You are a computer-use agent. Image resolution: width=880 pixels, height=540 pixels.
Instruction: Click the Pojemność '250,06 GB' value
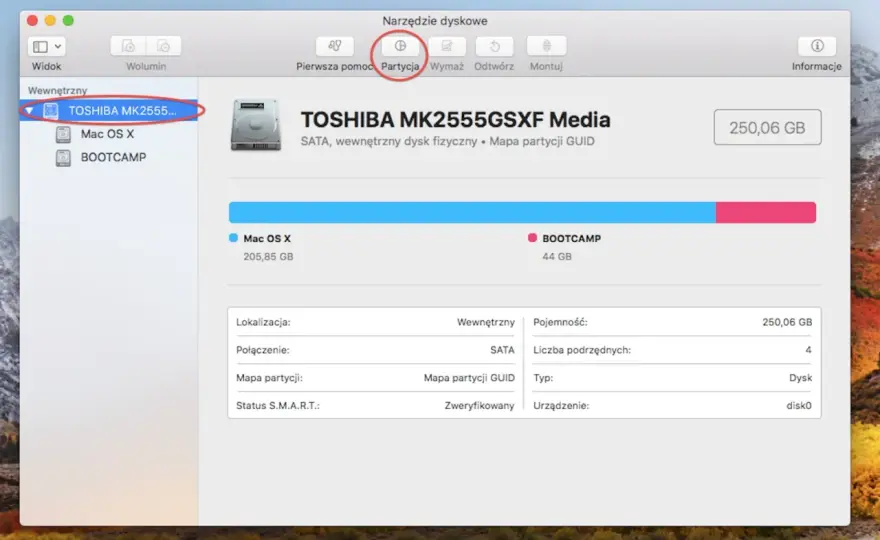coord(787,322)
